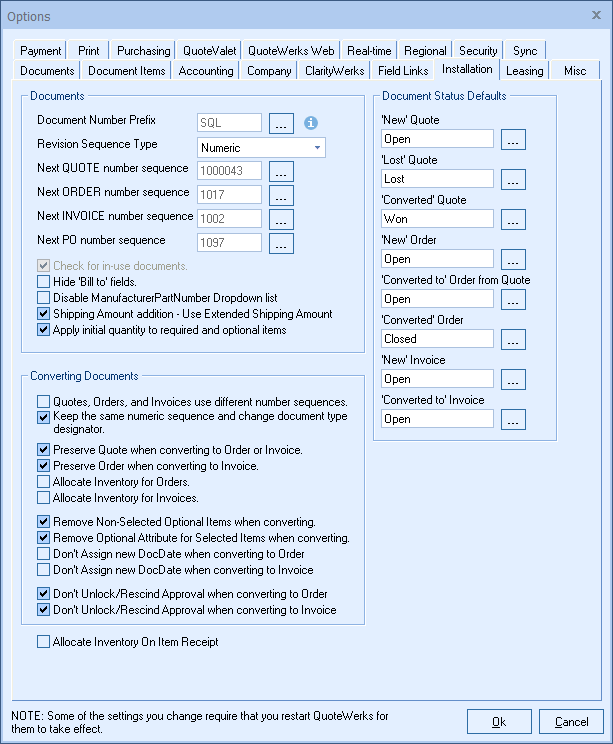The width and height of the screenshot is (613, 744).
Task: Click ellipsis button for Next PO number sequence
Action: [x=281, y=243]
